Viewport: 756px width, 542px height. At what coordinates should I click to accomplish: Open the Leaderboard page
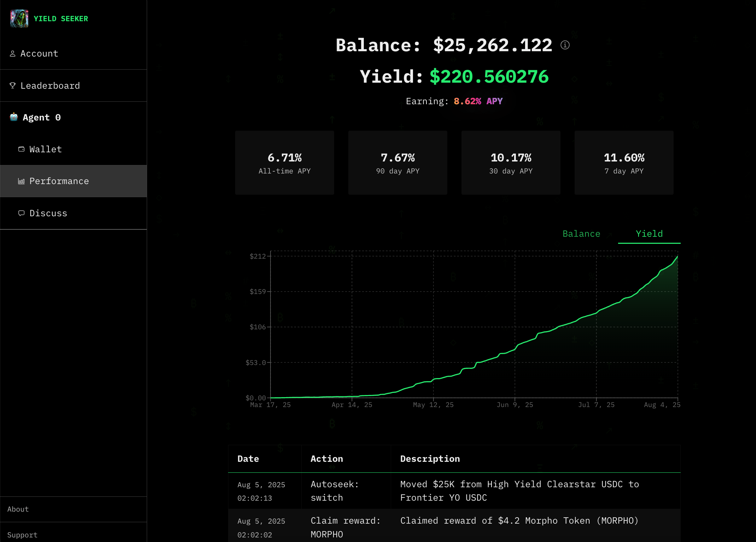(50, 86)
